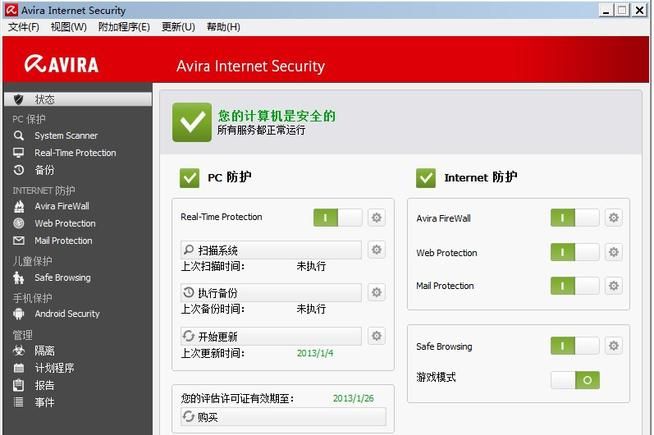Toggle the Avira FireWall switch
Image resolution: width=654 pixels, height=435 pixels.
tap(575, 218)
